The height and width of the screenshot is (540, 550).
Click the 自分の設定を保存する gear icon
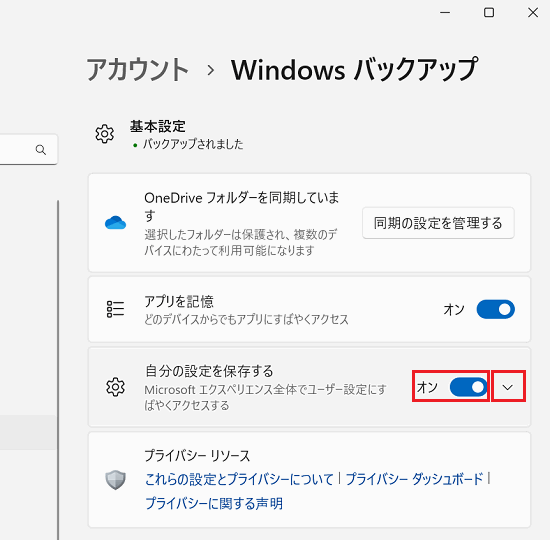115,387
